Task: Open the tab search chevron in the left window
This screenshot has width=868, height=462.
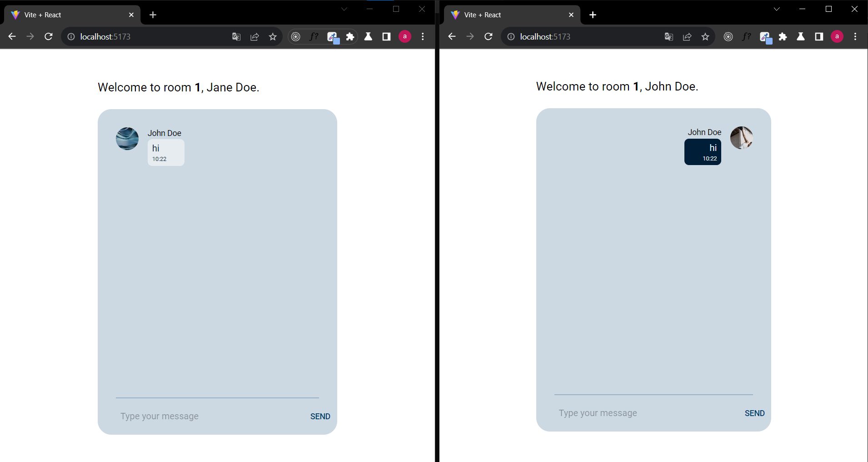Action: [x=344, y=9]
